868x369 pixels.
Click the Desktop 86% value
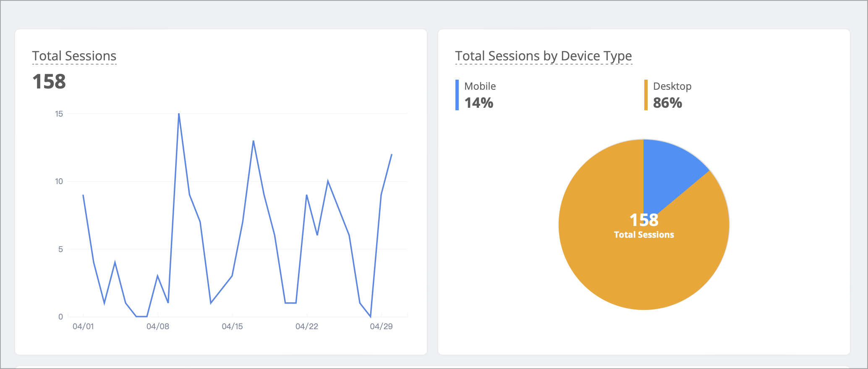click(668, 103)
